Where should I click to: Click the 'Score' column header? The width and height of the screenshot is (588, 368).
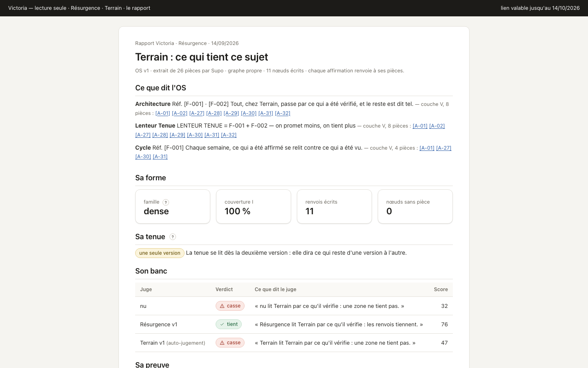(x=441, y=289)
